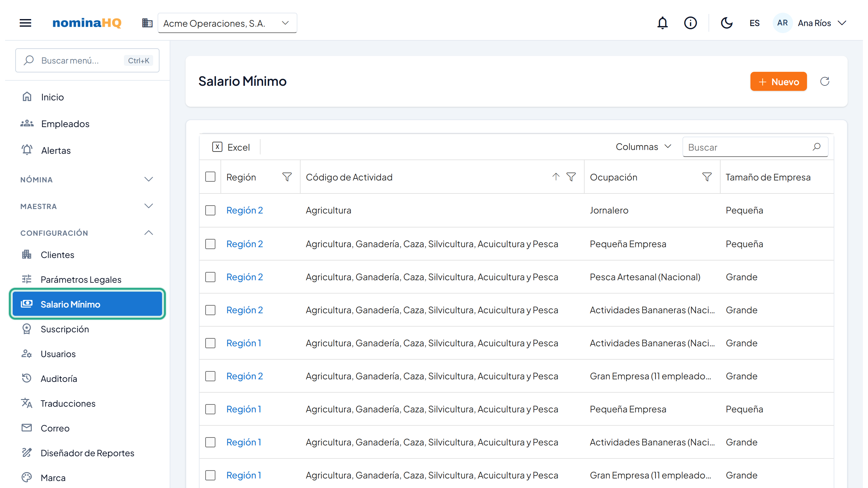Image resolution: width=868 pixels, height=488 pixels.
Task: Check the Pesca Artesanal (Nacional) row checkbox
Action: (210, 277)
